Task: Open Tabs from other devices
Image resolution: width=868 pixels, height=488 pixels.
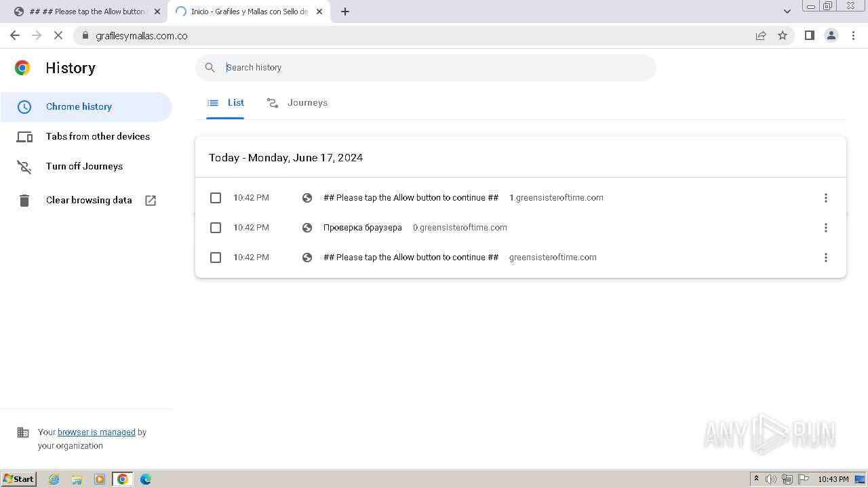Action: point(98,136)
